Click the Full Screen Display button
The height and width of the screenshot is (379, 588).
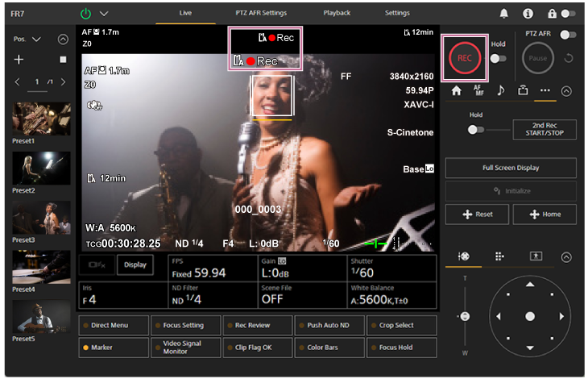[511, 168]
